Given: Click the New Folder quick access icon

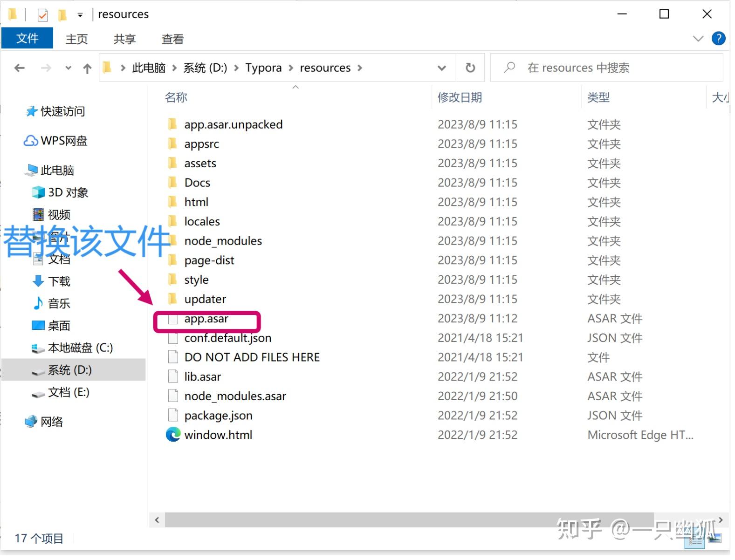Looking at the screenshot, I should [x=62, y=15].
